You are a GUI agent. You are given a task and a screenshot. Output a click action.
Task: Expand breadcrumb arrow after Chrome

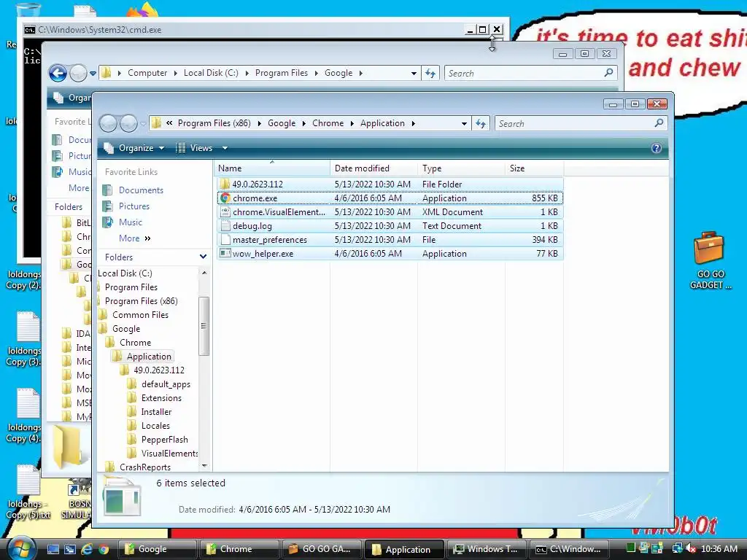tap(352, 123)
